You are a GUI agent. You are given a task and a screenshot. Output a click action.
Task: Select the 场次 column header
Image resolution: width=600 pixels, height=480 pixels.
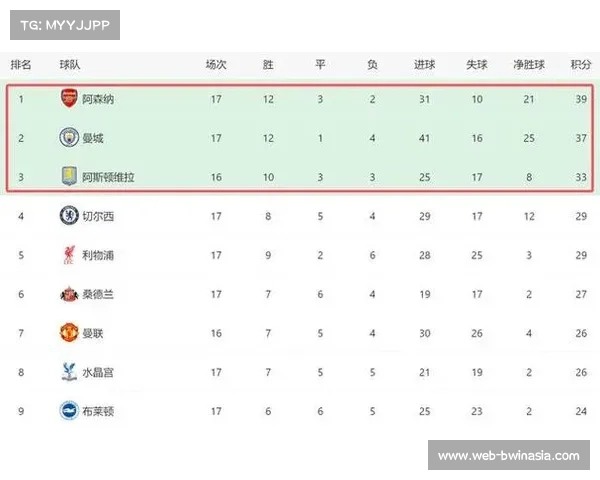click(216, 64)
